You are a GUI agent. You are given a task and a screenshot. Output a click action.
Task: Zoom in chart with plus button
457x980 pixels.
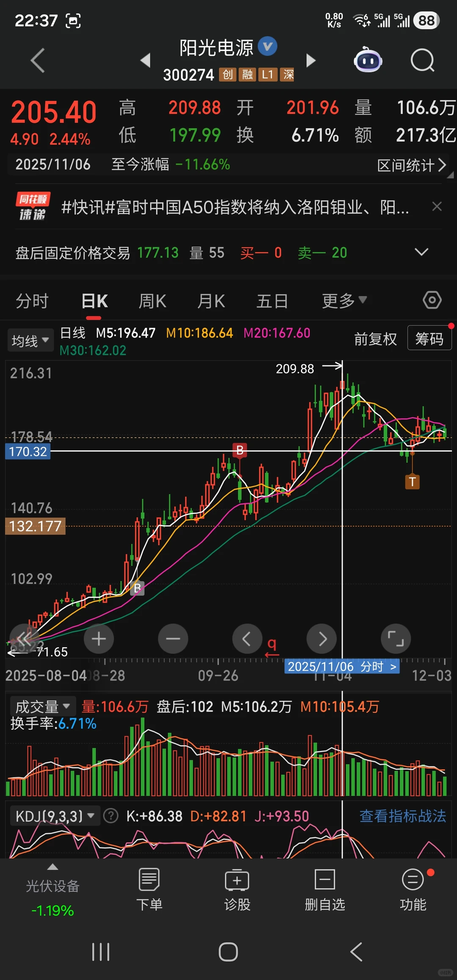99,639
